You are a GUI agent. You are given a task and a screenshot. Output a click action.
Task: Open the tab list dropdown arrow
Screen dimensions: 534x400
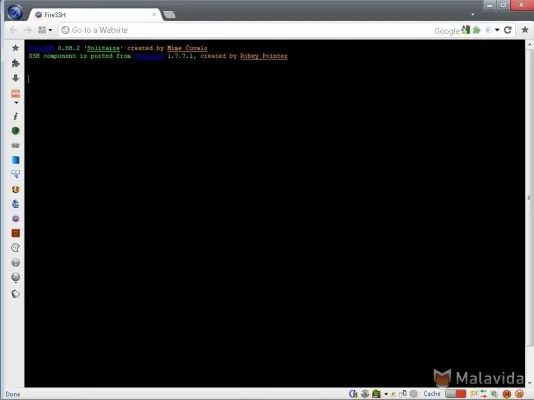point(473,14)
